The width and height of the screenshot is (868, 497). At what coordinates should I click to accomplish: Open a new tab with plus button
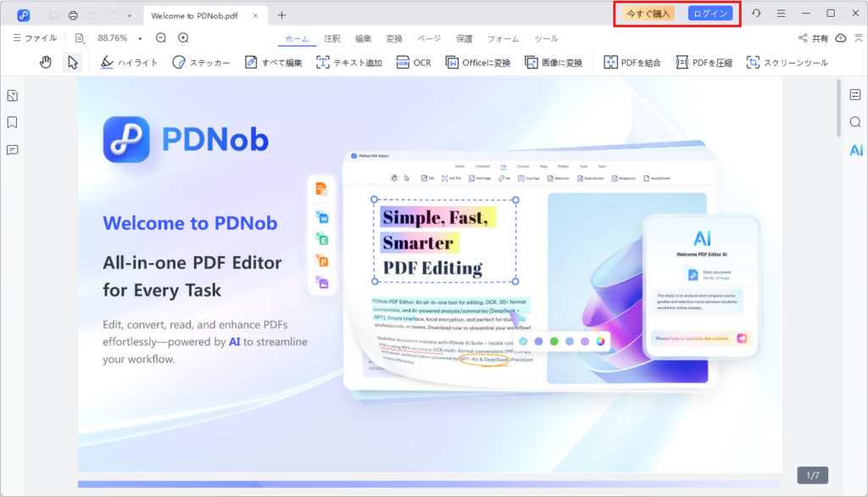pyautogui.click(x=282, y=15)
